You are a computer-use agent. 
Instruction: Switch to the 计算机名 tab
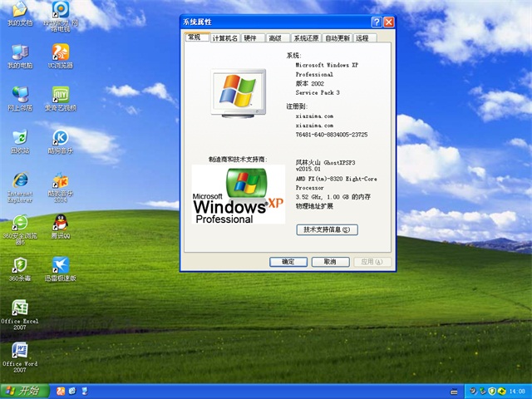(224, 38)
